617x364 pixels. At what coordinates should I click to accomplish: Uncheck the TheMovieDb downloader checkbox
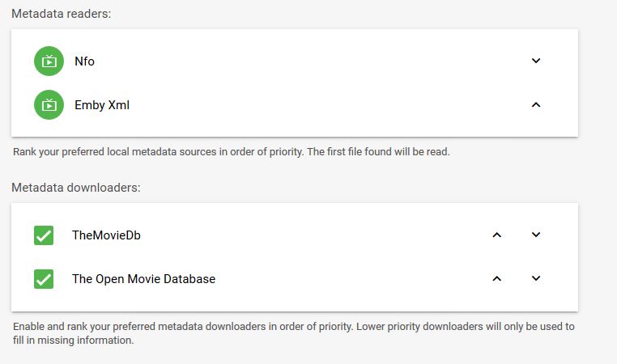44,235
